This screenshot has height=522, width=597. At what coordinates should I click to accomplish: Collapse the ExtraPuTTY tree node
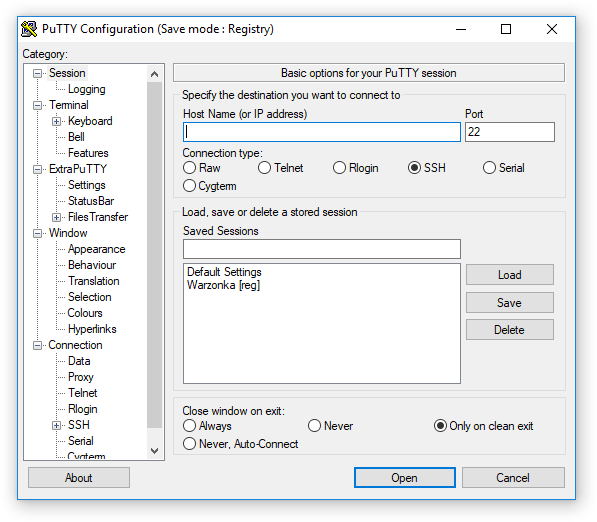pyautogui.click(x=37, y=169)
